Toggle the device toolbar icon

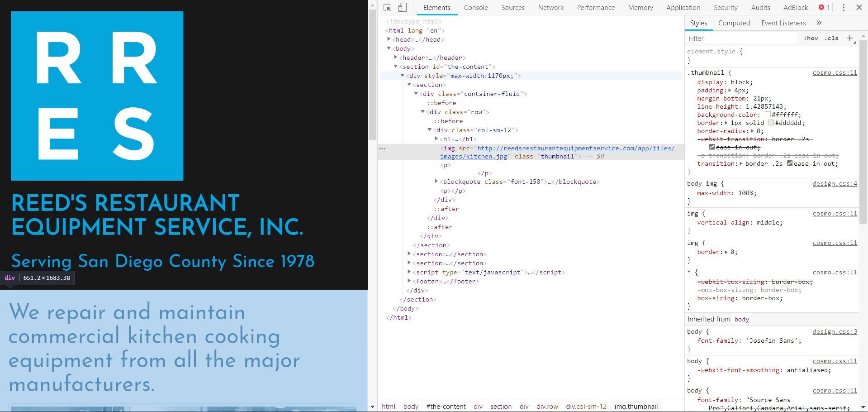point(402,8)
